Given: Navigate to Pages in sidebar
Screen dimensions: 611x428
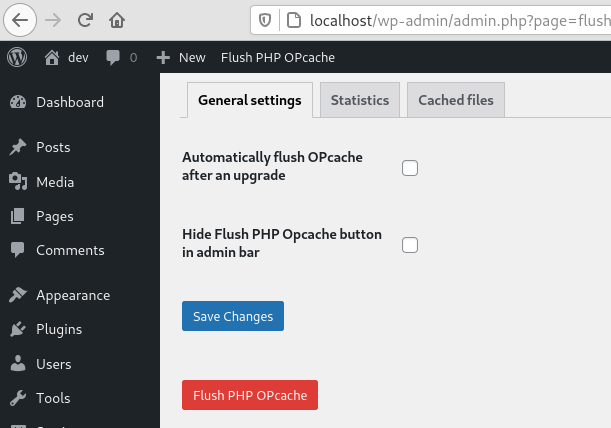Looking at the screenshot, I should 55,216.
